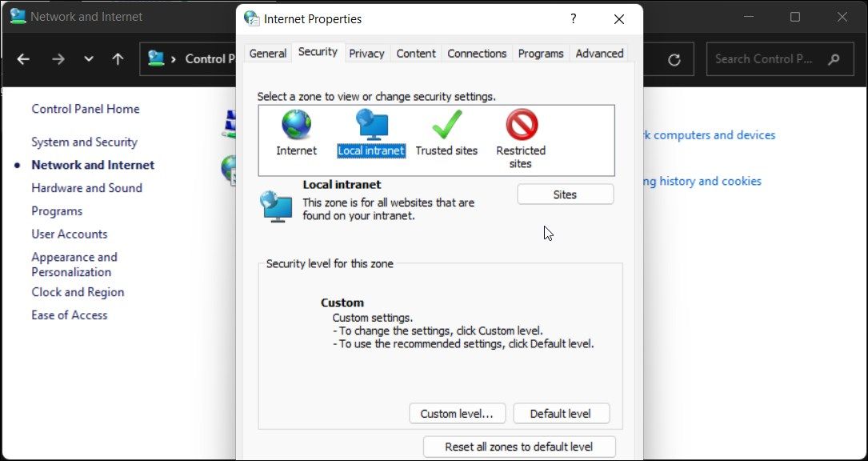Select the Trusted sites green checkmark icon
Viewport: 868px width, 461px height.
click(x=446, y=124)
